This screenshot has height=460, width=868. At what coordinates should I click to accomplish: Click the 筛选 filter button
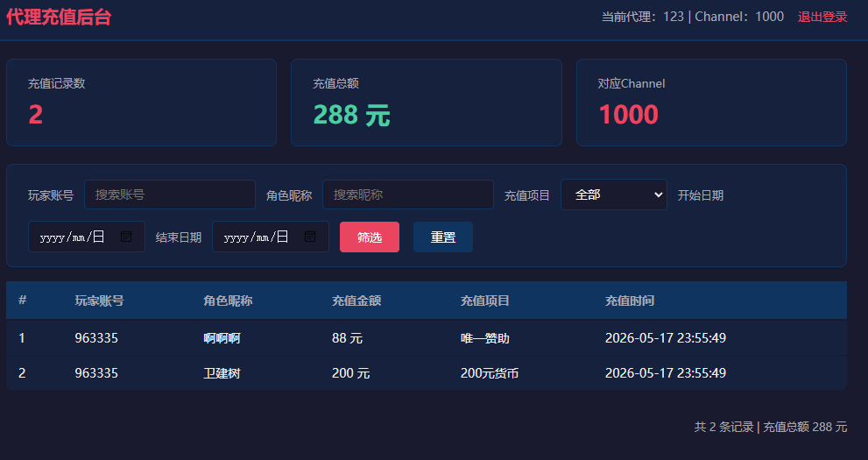pos(370,237)
